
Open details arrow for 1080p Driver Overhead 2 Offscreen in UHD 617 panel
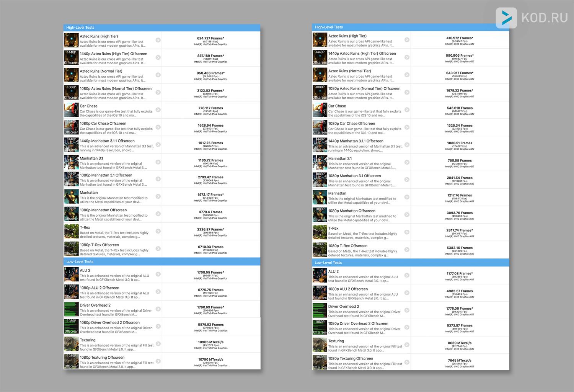pyautogui.click(x=407, y=327)
